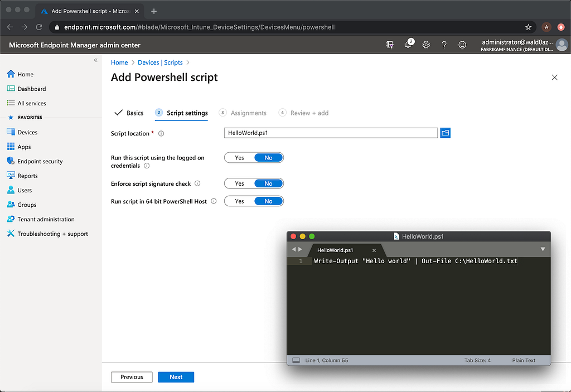Select the HelloWorld.ps1 editor tab

[335, 250]
